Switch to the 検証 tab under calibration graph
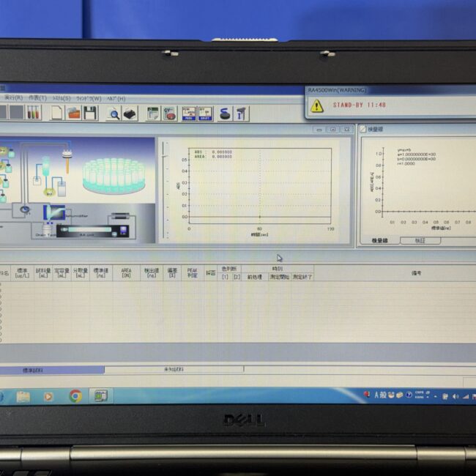The height and width of the screenshot is (476, 476). 420,240
